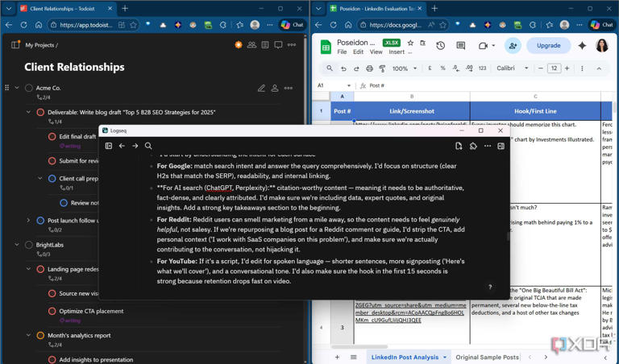The image size is (619, 364).
Task: Decrease font size in Sheets
Action: 541,68
